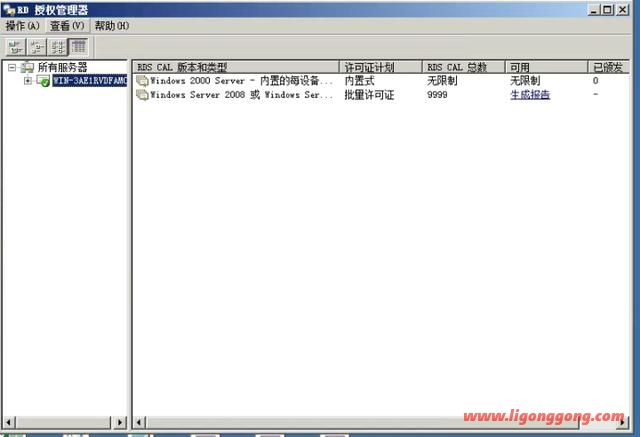Click the 内置式 license program cell

[359, 80]
